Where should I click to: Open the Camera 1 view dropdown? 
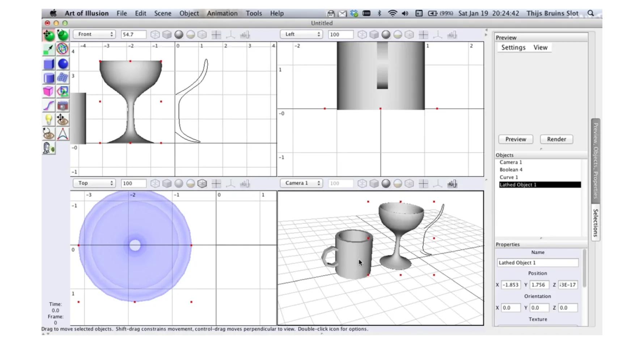tap(301, 183)
